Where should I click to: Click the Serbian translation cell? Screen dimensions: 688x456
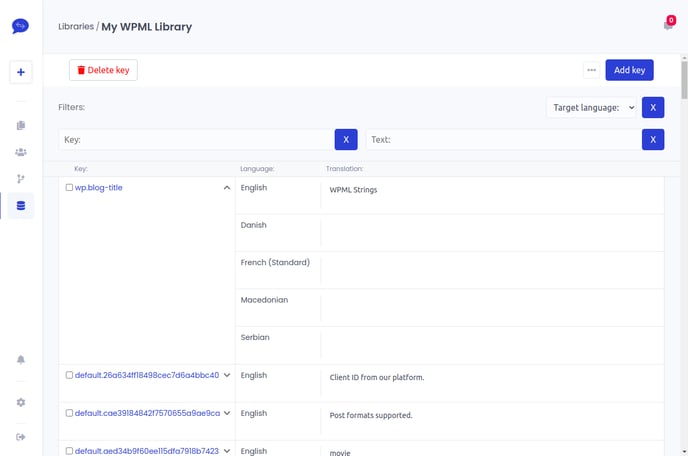click(x=492, y=345)
